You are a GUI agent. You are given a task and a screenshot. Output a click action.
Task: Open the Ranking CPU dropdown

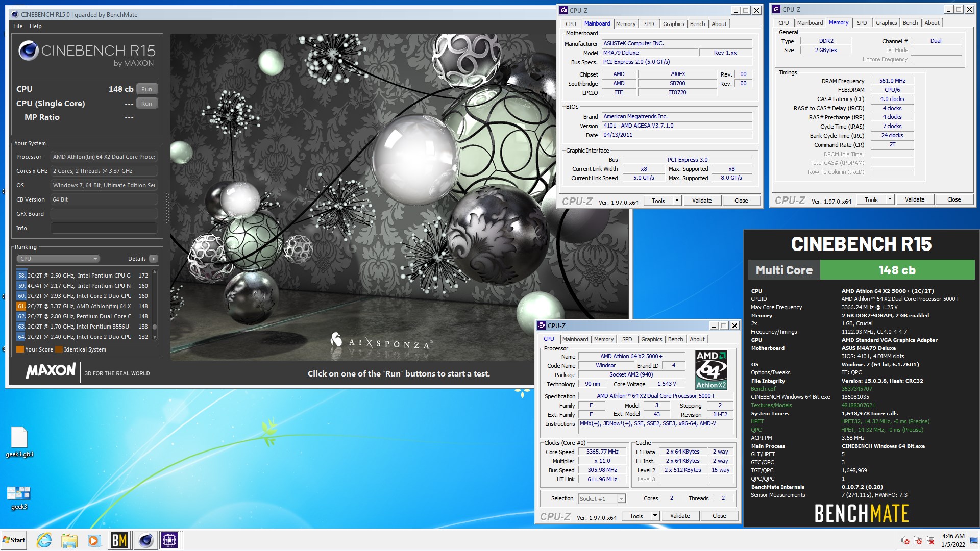(x=58, y=259)
